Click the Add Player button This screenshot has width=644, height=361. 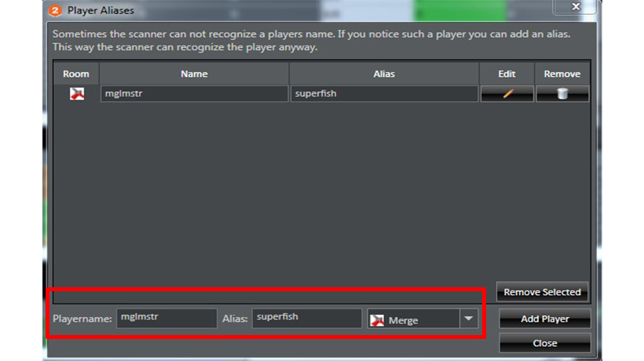coord(545,319)
